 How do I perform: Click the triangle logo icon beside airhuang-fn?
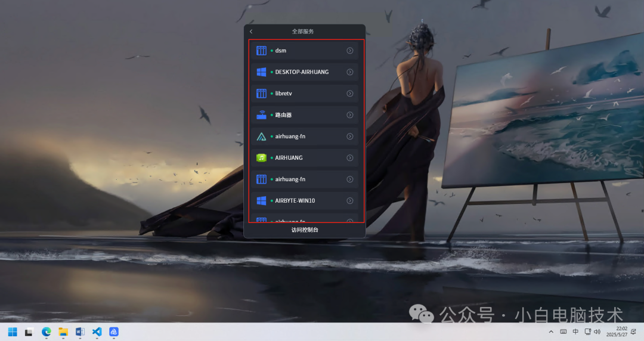[261, 137]
